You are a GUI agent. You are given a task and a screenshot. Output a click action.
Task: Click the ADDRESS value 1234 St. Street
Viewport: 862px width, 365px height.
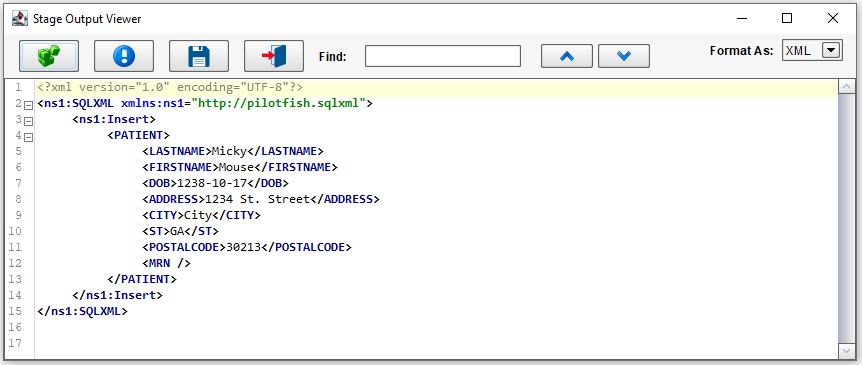(x=257, y=199)
